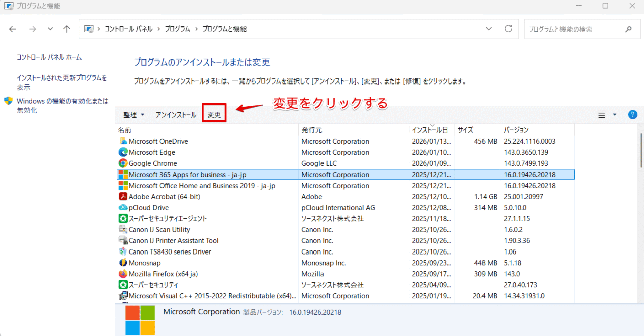Image resolution: width=644 pixels, height=336 pixels.
Task: Click the 変更 toolbar command
Action: click(x=214, y=115)
